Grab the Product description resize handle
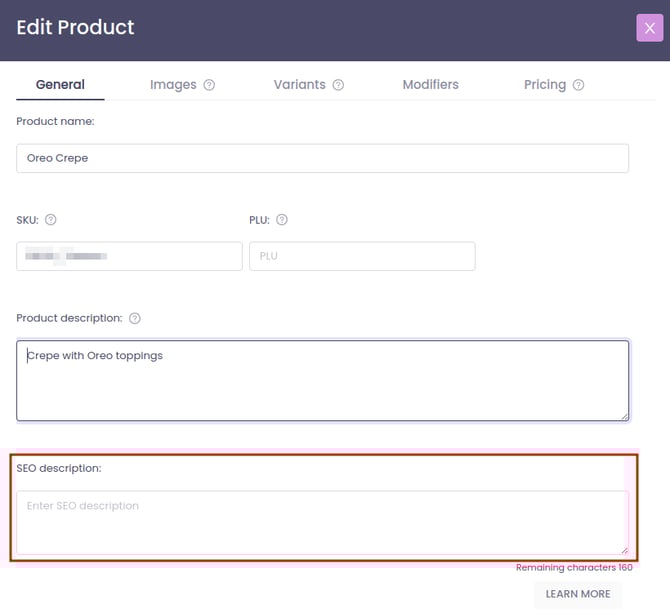 coord(624,415)
